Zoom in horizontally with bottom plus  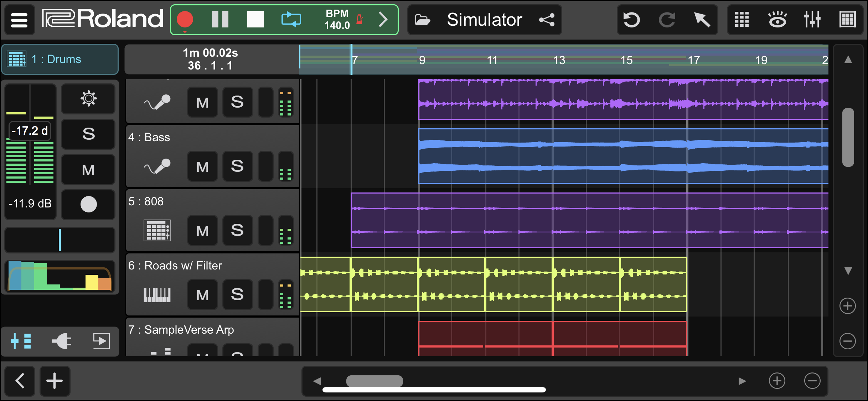(777, 381)
